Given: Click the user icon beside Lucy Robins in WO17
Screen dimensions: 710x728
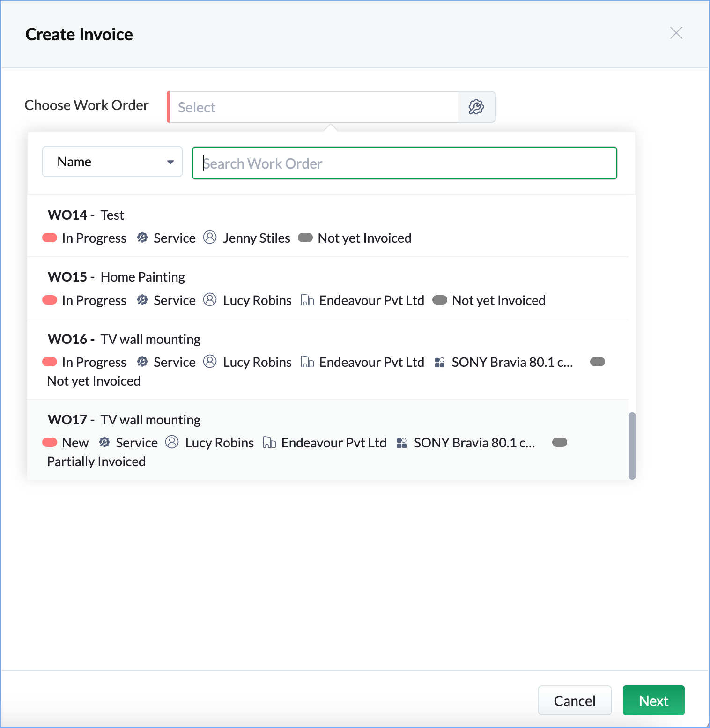Looking at the screenshot, I should [x=172, y=442].
